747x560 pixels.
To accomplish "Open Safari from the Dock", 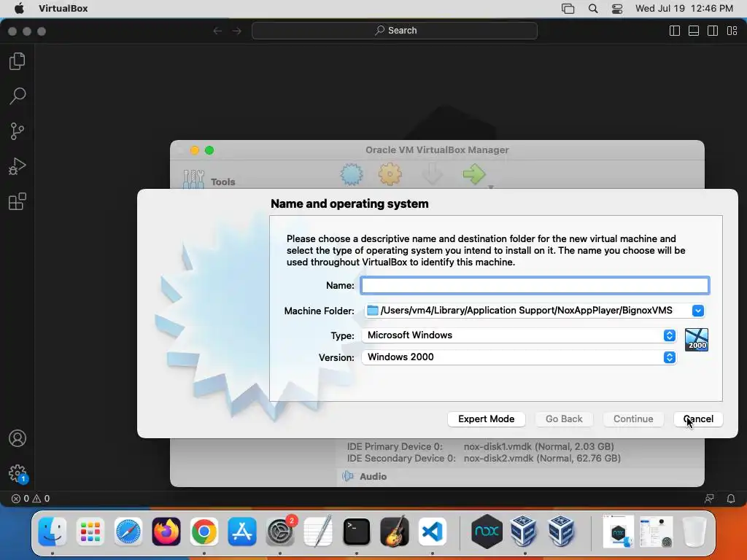I will click(x=128, y=532).
